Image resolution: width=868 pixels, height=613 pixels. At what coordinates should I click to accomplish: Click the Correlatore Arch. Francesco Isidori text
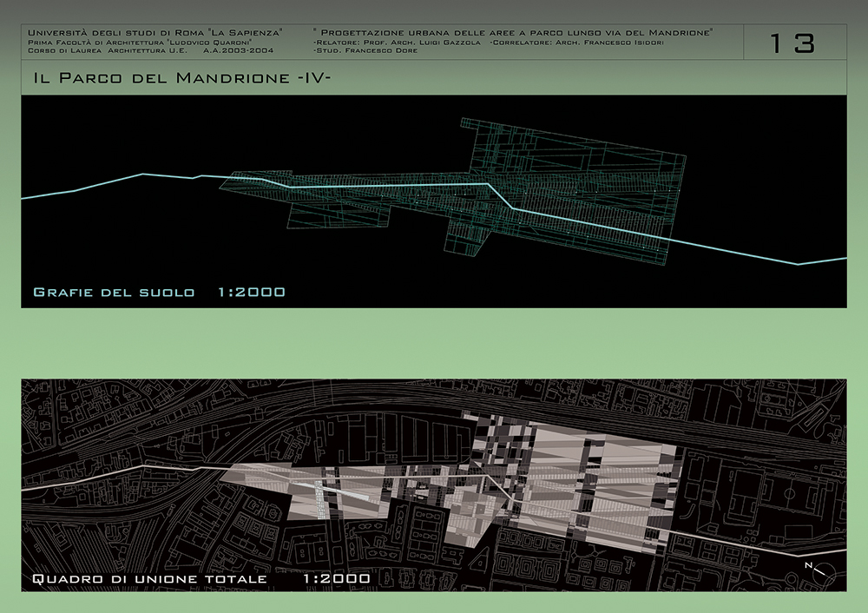[x=576, y=42]
